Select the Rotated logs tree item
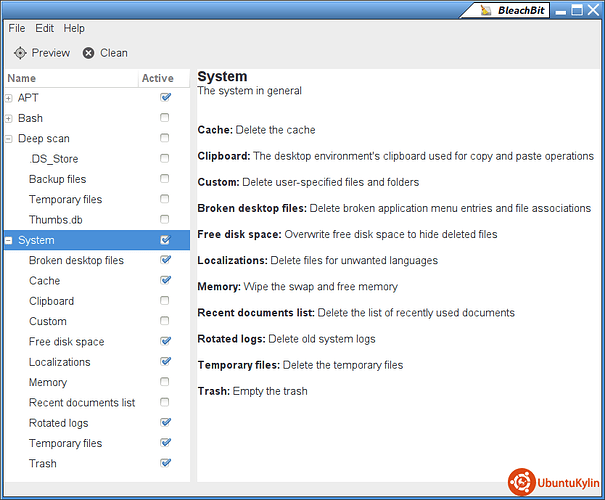This screenshot has width=605, height=500. tap(58, 423)
